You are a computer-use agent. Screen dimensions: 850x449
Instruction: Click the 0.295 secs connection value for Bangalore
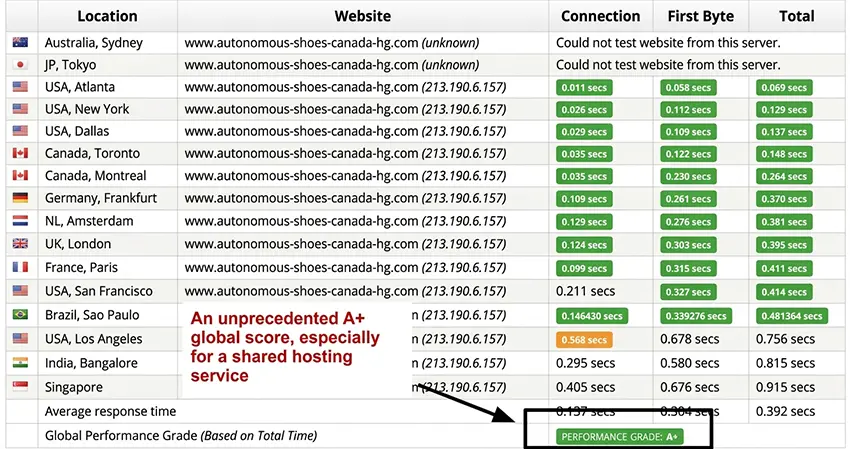[x=585, y=363]
